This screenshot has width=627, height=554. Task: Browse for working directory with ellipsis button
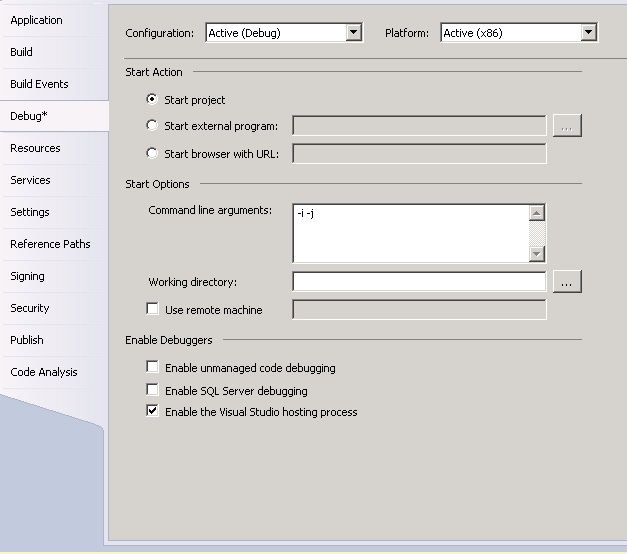click(567, 282)
